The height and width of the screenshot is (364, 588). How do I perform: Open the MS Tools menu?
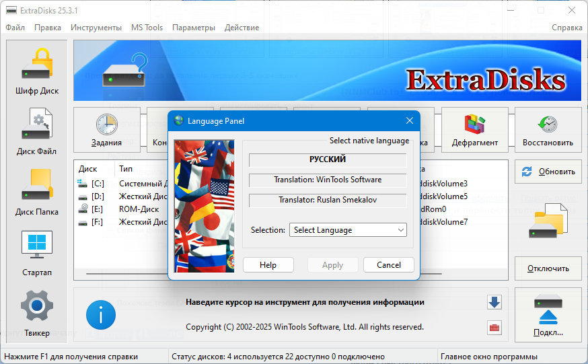pyautogui.click(x=147, y=28)
